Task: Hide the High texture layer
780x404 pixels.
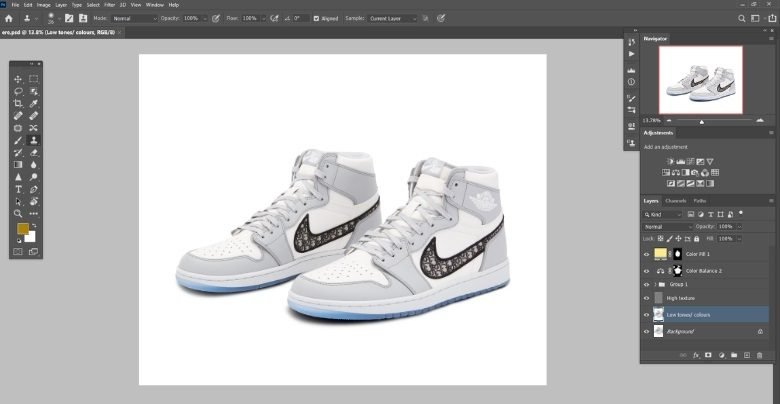Action: 647,298
